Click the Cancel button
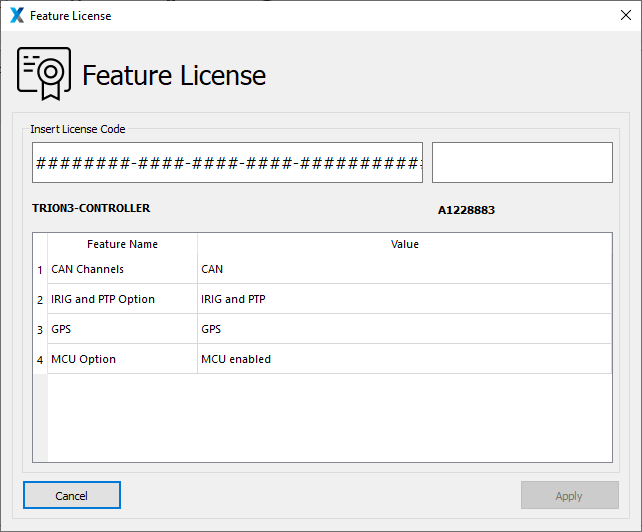 point(72,495)
